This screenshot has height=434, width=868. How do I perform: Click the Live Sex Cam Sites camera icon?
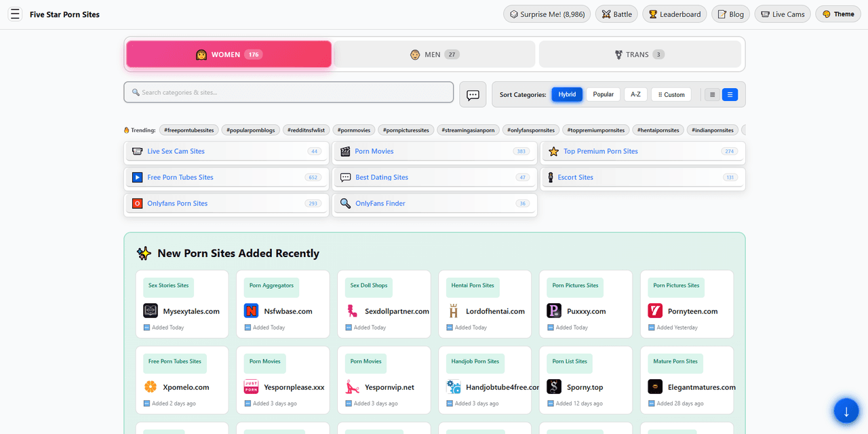137,151
